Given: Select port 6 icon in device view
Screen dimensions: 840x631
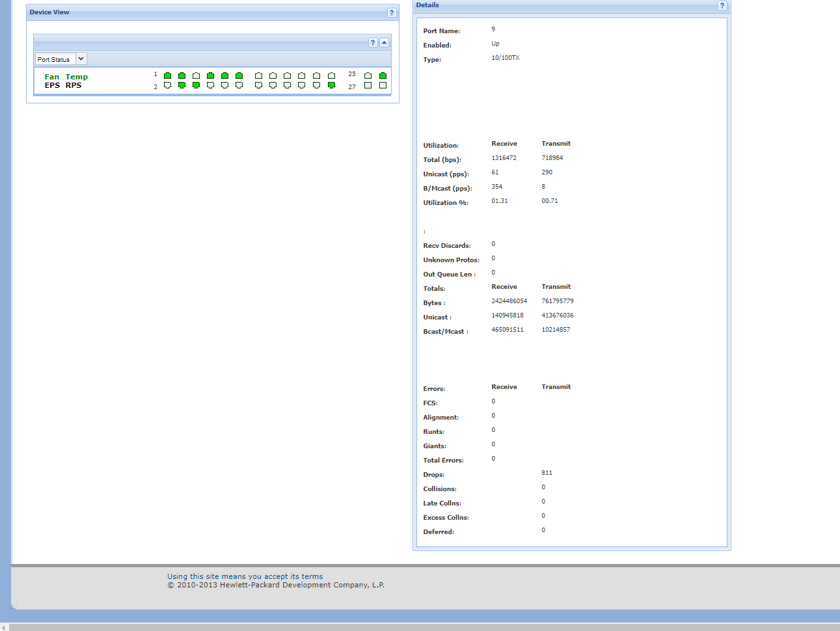Looking at the screenshot, I should pos(196,85).
